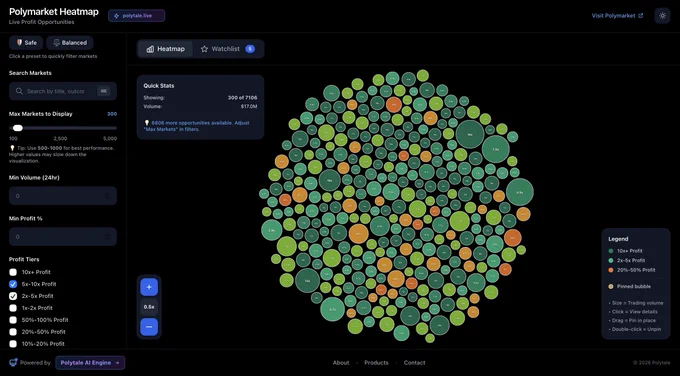
Task: Select the largest bubble labeled 10x
Action: [x=470, y=134]
